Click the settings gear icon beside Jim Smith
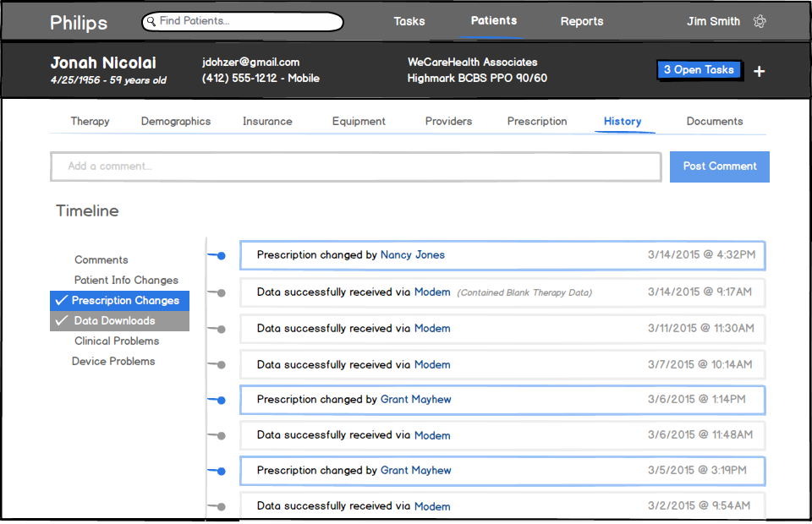 click(x=760, y=22)
